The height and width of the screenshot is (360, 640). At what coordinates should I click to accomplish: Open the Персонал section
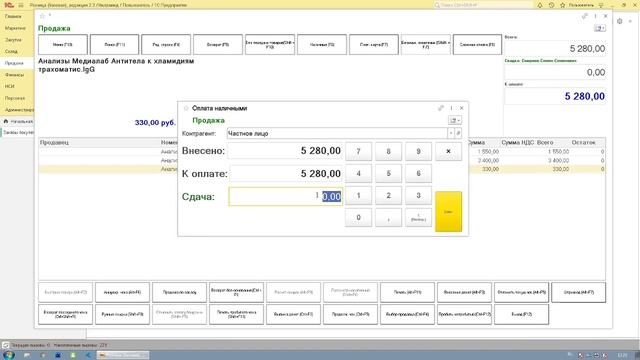point(15,98)
